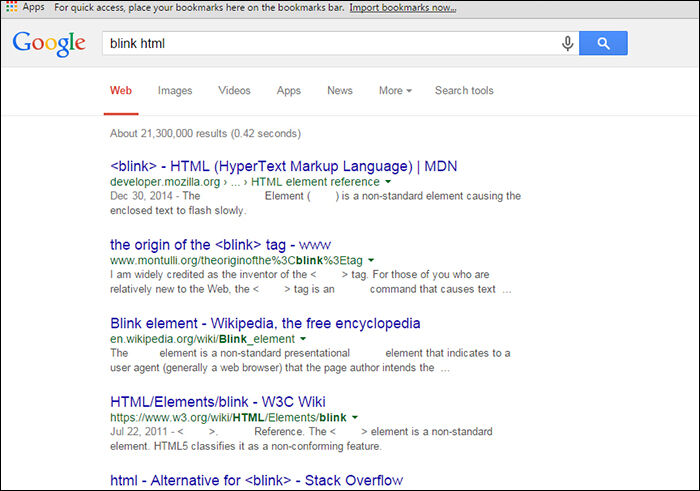The height and width of the screenshot is (491, 700).
Task: Open 'Import bookmarks now...' link
Action: (x=403, y=8)
